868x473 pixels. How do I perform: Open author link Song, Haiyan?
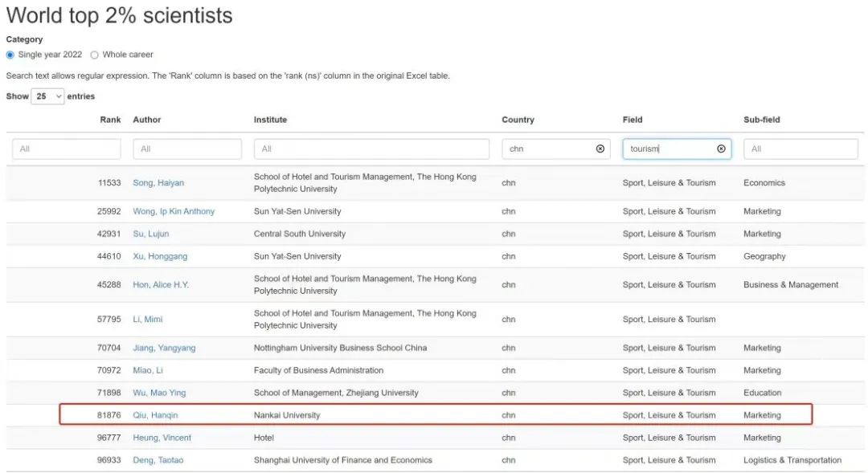click(x=158, y=183)
